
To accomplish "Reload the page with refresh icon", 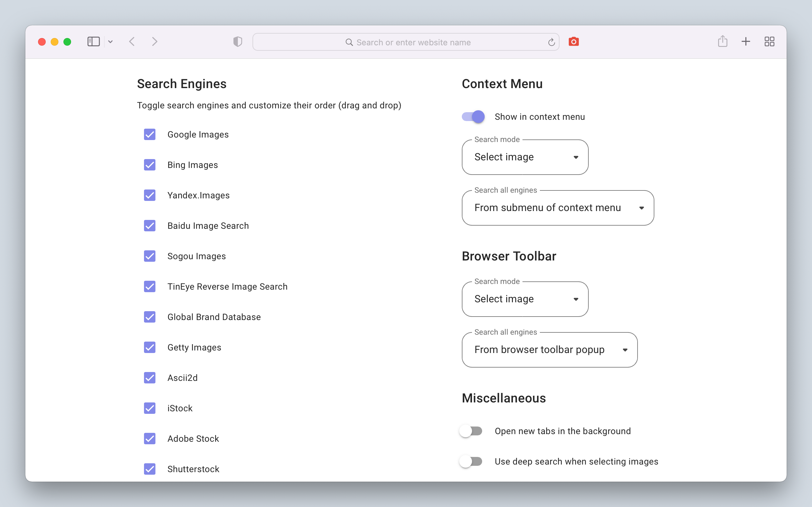I will (551, 42).
